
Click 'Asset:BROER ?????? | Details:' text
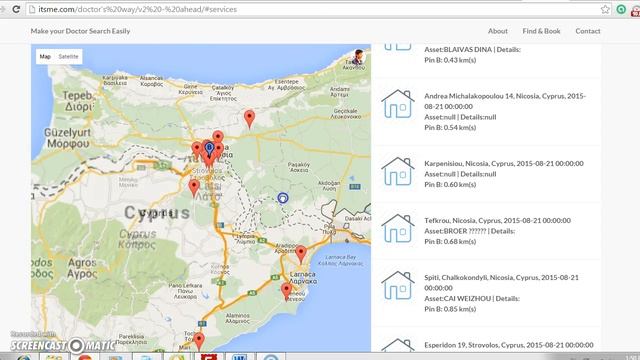469,231
